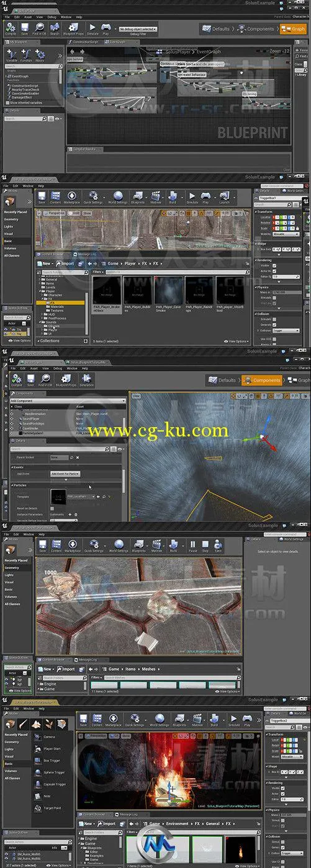Toggle Simulate Physics checkbox in TriggerBox1 details
Image resolution: width=311 pixels, height=868 pixels.
tap(276, 296)
